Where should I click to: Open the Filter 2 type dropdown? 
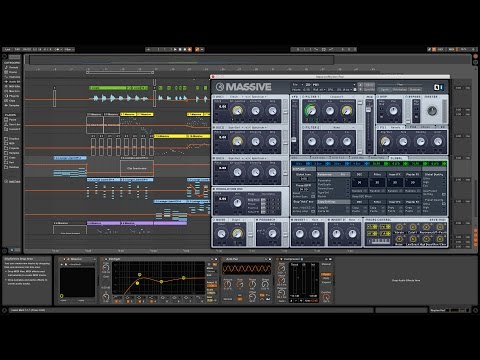[337, 127]
